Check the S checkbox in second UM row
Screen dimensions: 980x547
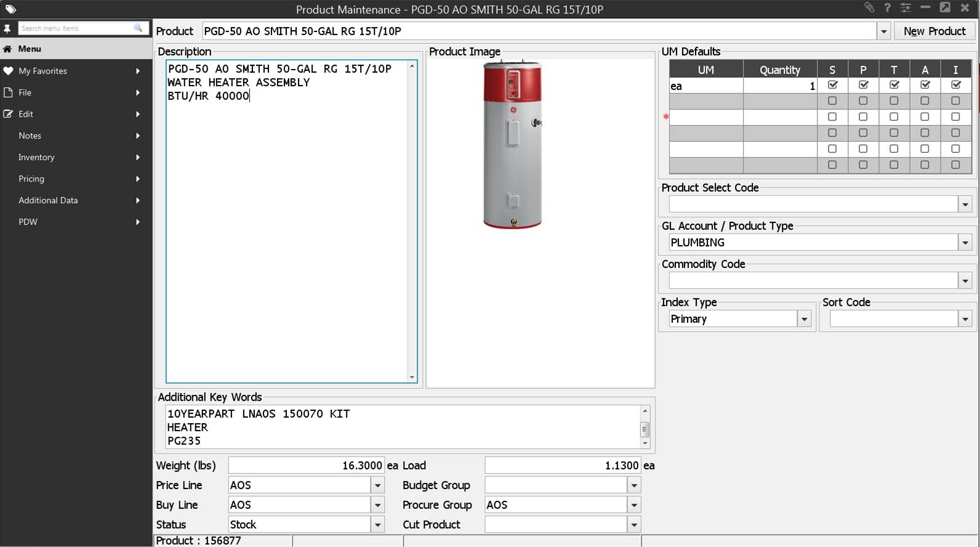tap(832, 100)
